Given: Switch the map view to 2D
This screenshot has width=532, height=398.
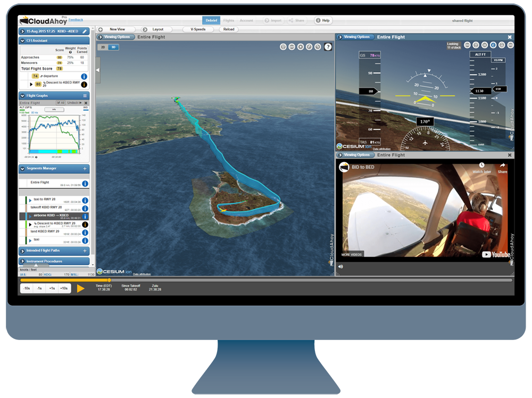Looking at the screenshot, I should (103, 47).
